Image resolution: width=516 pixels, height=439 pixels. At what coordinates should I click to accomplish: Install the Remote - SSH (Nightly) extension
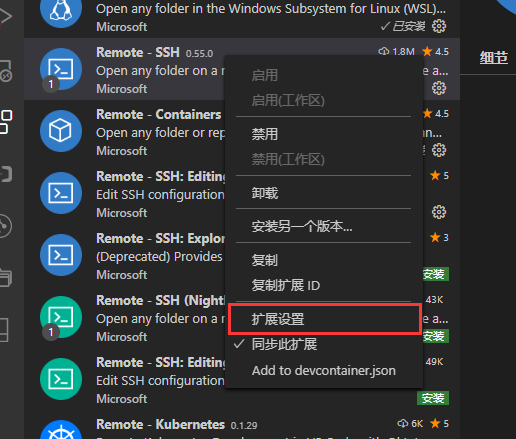click(x=435, y=336)
